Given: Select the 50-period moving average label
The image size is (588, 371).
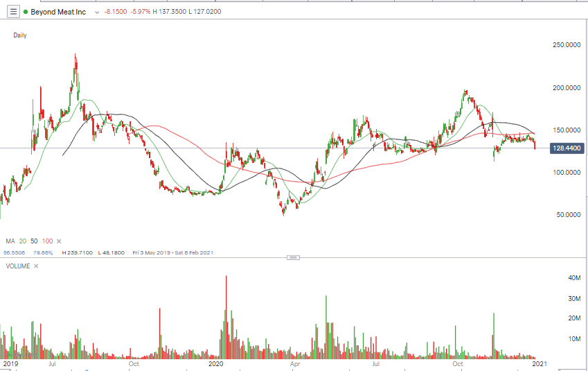Looking at the screenshot, I should click(34, 241).
